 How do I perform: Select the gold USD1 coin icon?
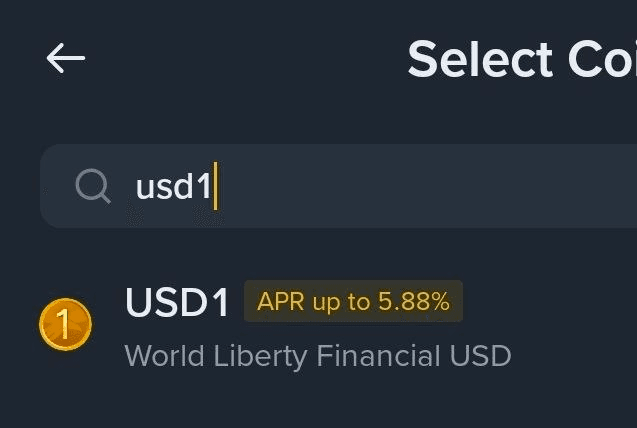tap(65, 324)
